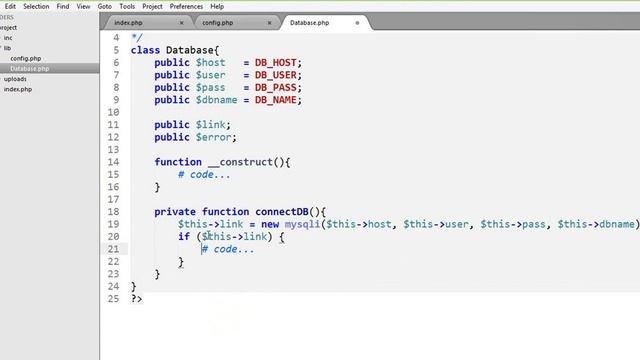Open index.php in the sidebar tree
The image size is (640, 360).
click(18, 89)
